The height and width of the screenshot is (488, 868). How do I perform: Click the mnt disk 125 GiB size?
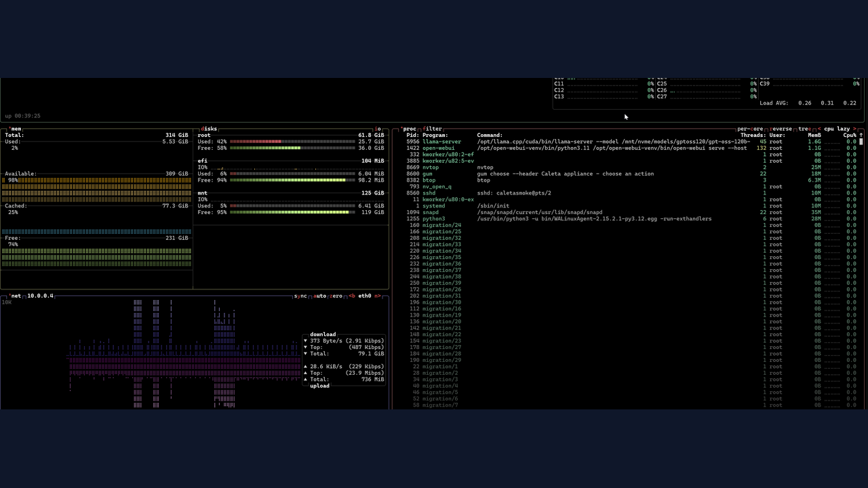373,193
